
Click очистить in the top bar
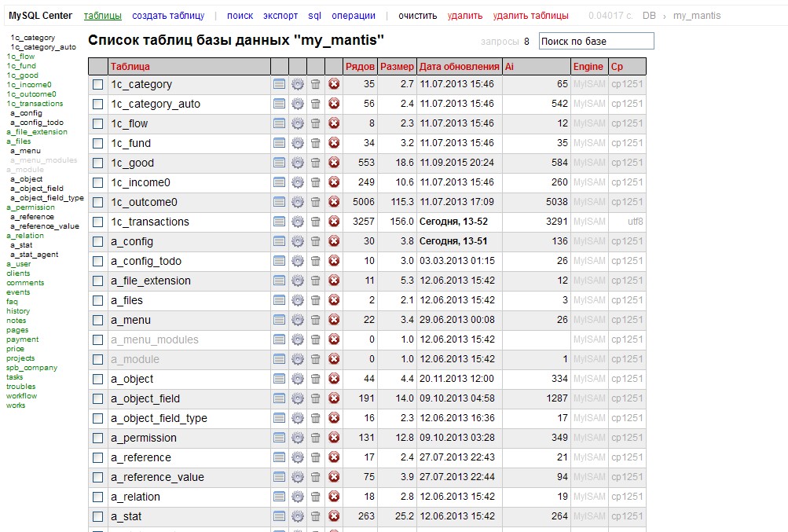coord(418,16)
